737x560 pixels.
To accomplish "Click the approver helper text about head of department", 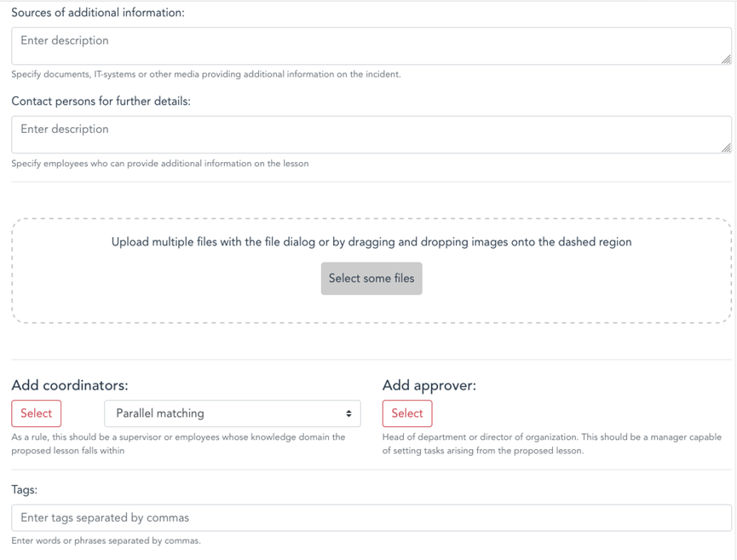I will pos(552,444).
